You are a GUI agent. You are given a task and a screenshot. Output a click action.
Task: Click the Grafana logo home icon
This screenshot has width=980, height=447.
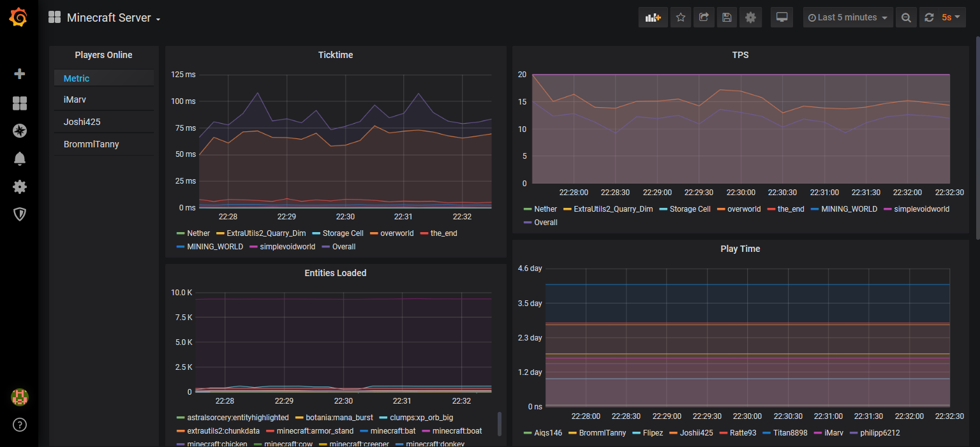[19, 17]
